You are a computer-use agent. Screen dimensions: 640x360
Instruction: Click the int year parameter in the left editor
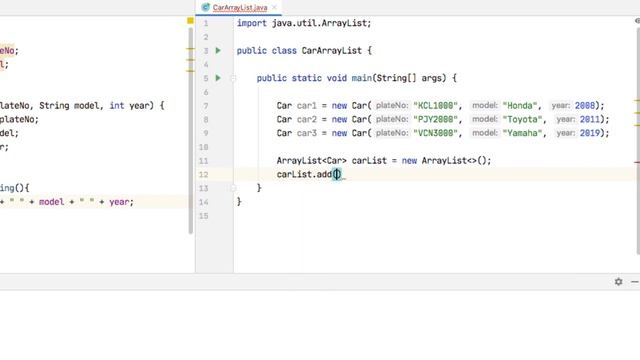point(129,106)
